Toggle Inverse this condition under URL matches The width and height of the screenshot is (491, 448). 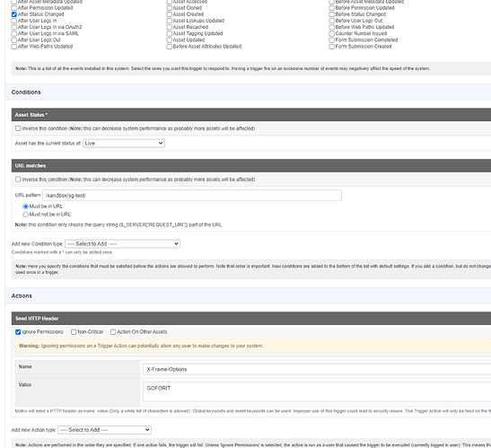tap(18, 180)
